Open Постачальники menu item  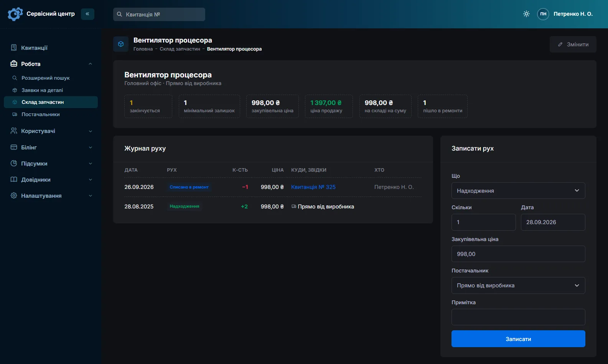tap(51, 114)
